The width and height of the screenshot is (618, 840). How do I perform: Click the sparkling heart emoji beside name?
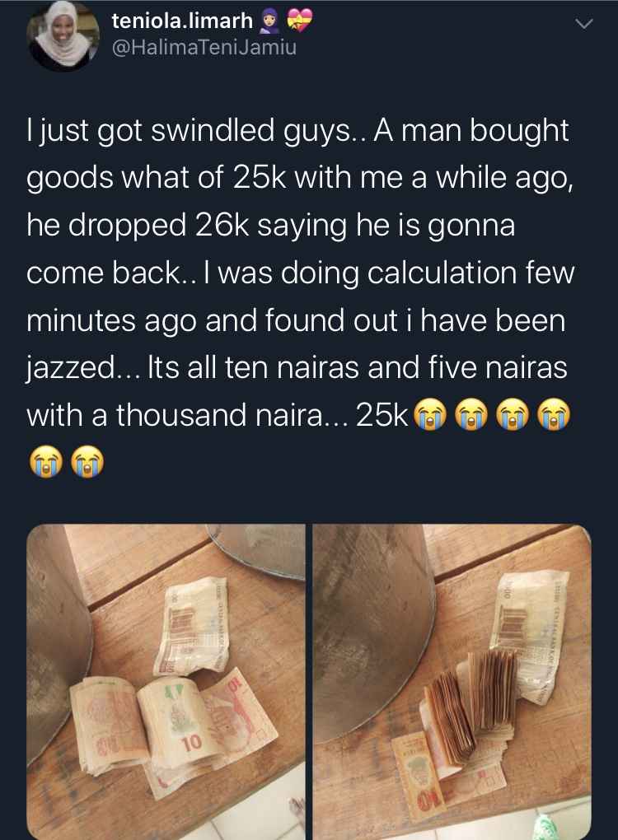pos(299,21)
